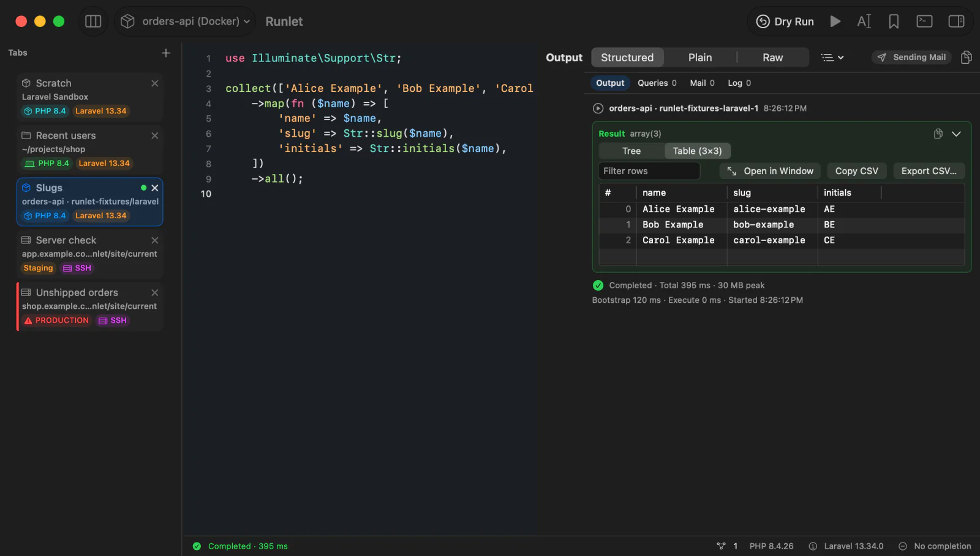Add a new tab with plus icon
Screen dimensions: 980x556
pos(166,53)
